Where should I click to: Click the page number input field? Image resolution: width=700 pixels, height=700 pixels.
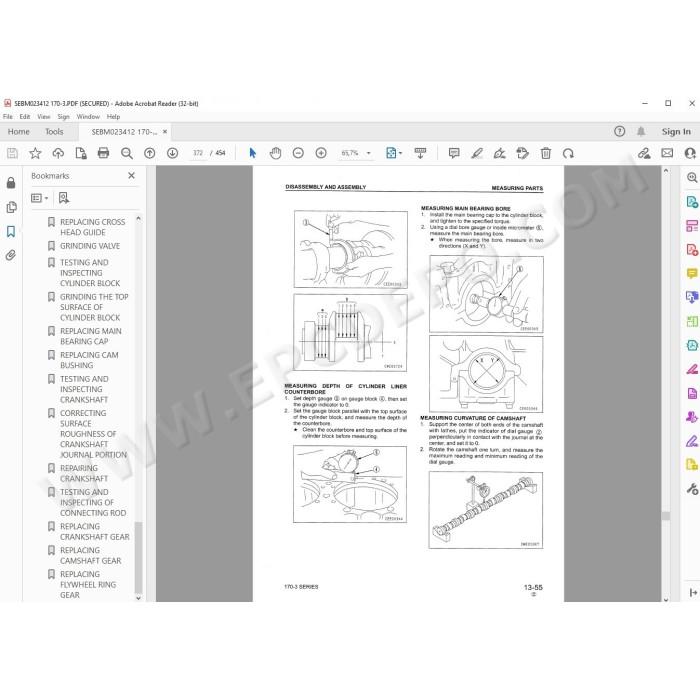pos(197,153)
